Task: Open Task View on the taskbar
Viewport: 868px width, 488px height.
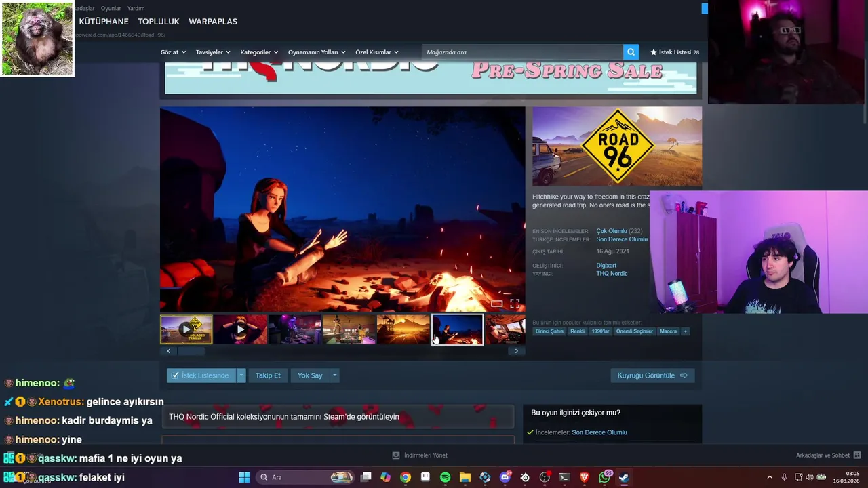Action: [x=366, y=477]
